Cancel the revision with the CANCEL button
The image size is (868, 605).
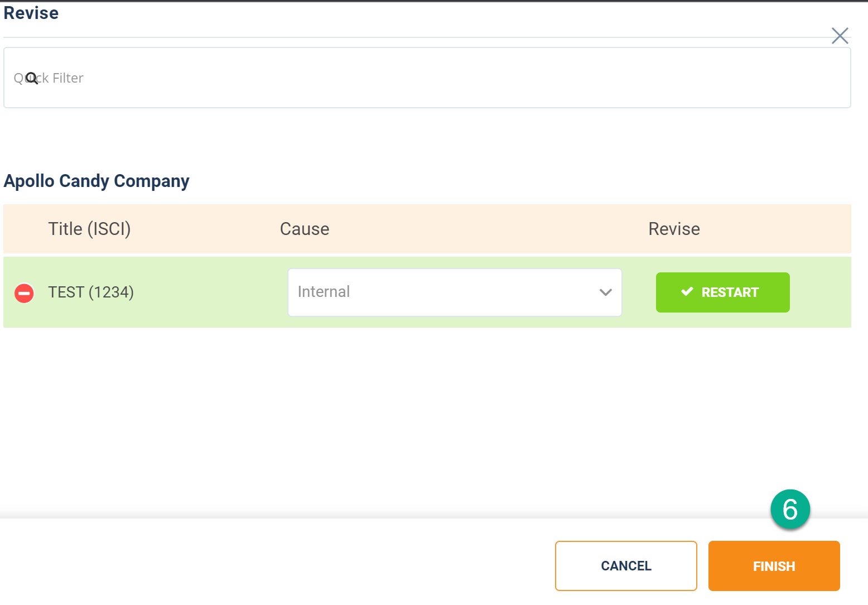[626, 566]
